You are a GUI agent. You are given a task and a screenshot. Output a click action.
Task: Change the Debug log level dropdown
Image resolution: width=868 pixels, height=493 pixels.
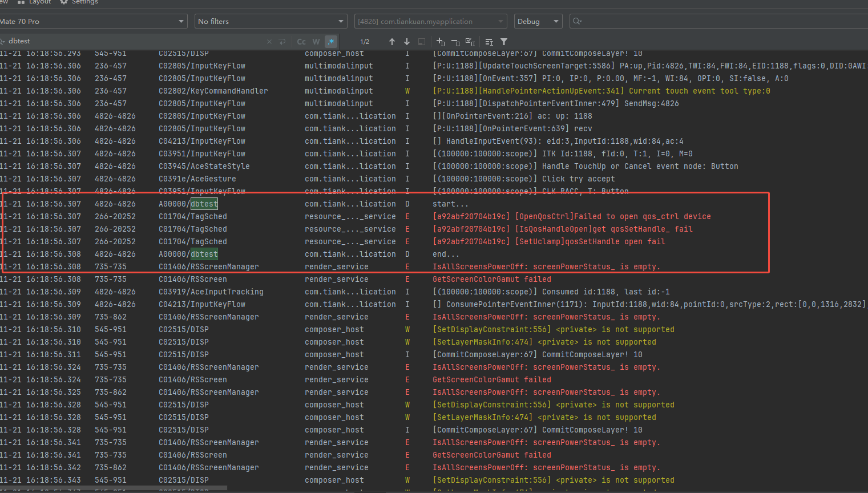coord(538,22)
